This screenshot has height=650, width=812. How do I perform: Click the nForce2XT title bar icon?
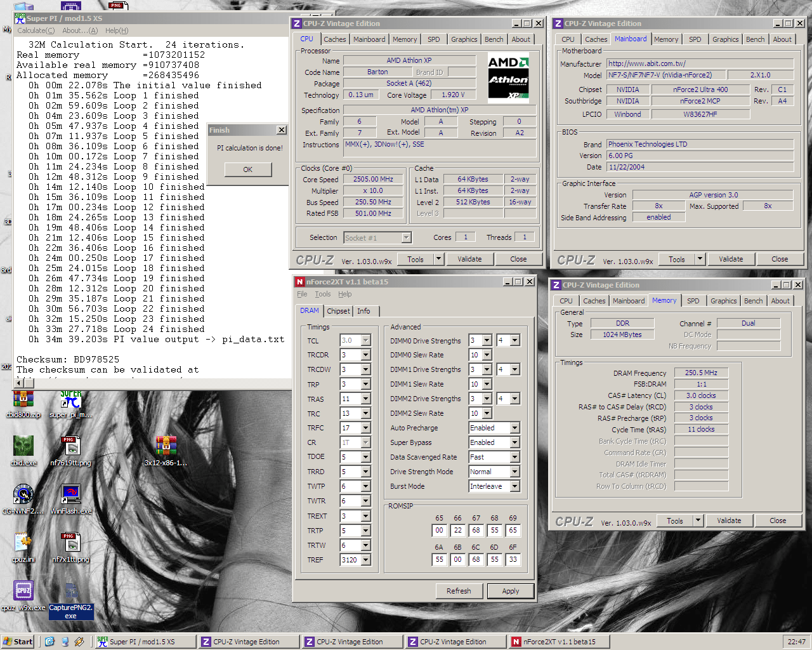299,282
